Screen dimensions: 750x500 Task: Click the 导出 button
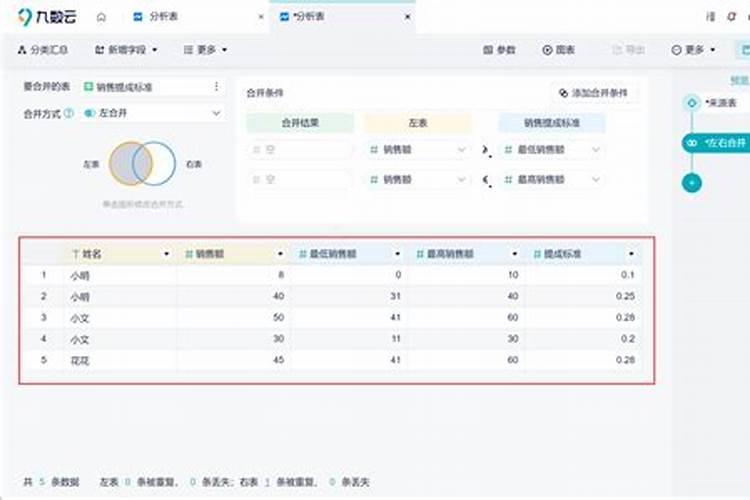point(629,50)
